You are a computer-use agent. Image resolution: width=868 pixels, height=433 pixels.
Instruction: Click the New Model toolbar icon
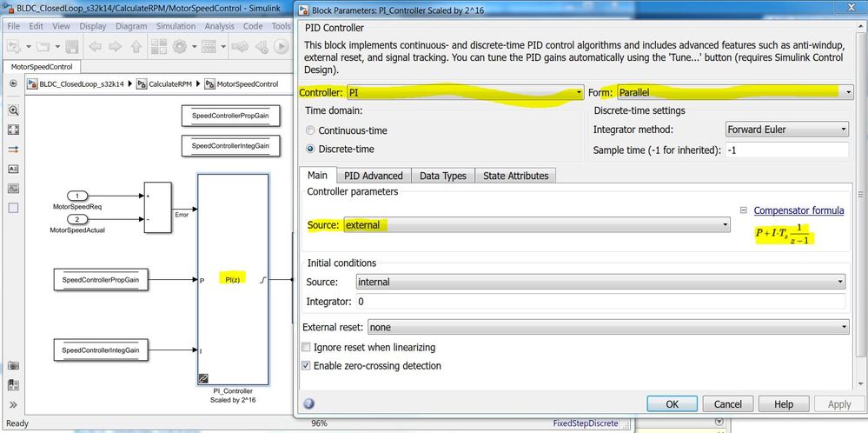click(x=13, y=47)
